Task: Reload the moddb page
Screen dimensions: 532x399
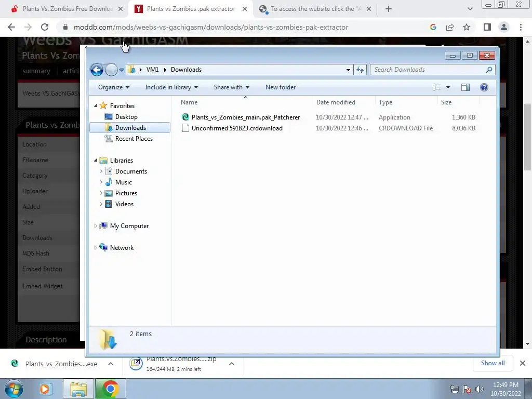Action: (x=45, y=27)
